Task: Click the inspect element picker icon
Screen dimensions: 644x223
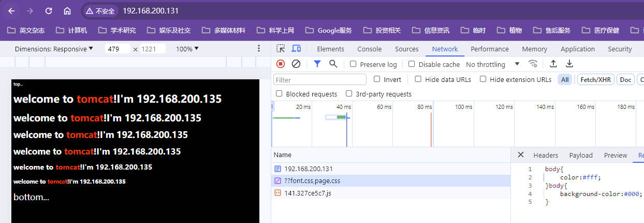Action: 281,49
